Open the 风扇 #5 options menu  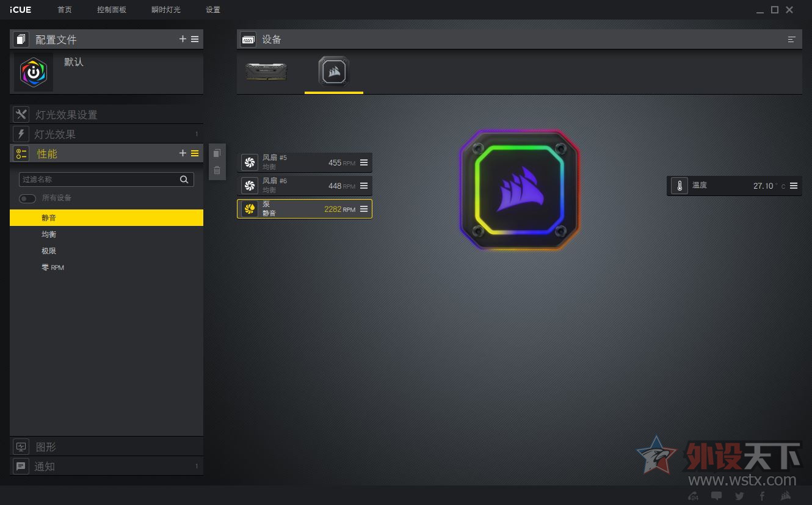point(364,162)
